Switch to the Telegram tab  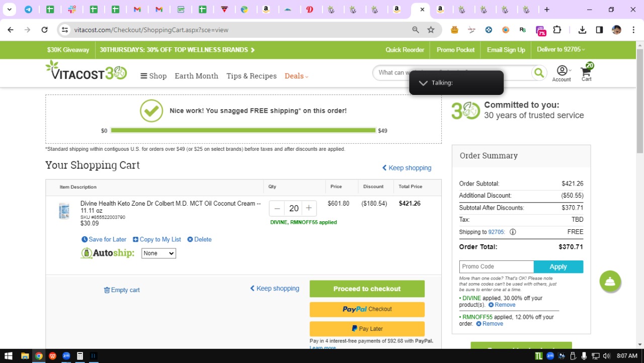point(28,10)
